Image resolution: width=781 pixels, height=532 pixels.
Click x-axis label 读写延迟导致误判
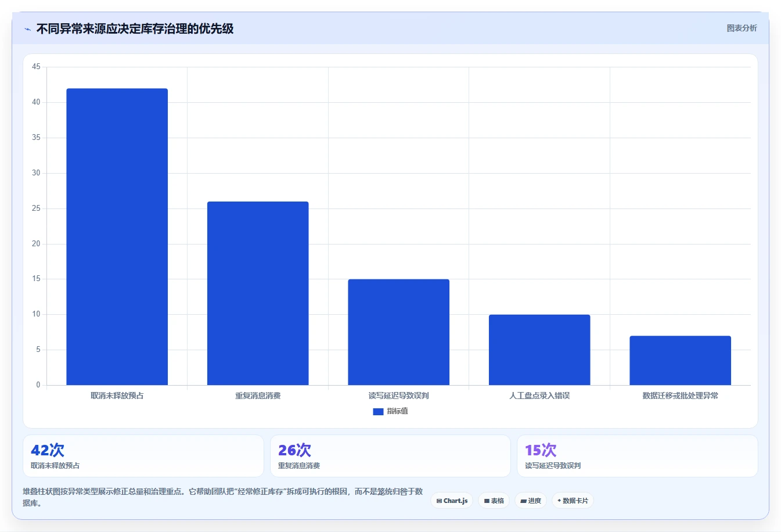coord(399,396)
